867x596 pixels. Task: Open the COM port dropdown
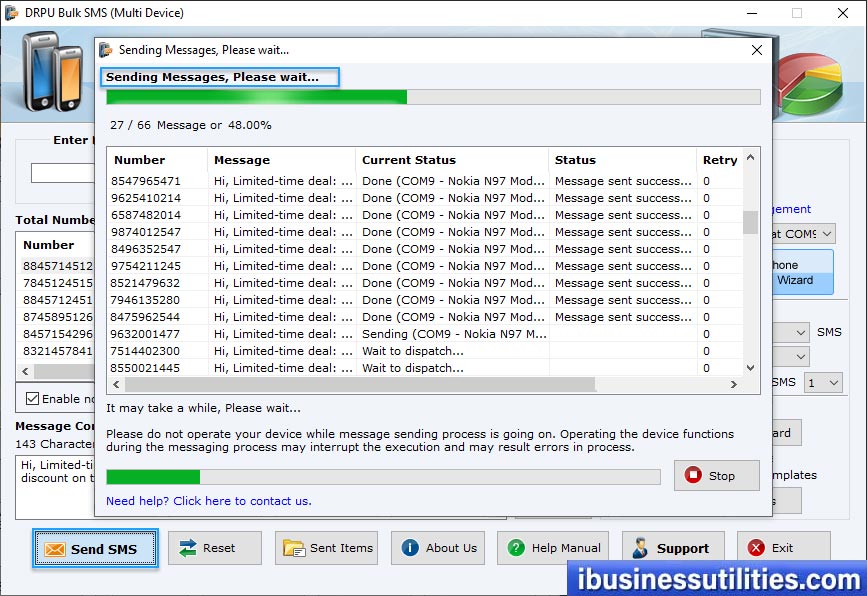[x=827, y=234]
